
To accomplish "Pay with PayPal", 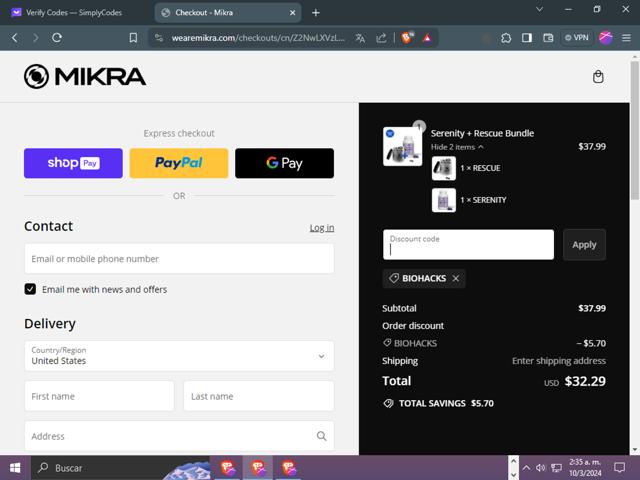I will pyautogui.click(x=179, y=163).
